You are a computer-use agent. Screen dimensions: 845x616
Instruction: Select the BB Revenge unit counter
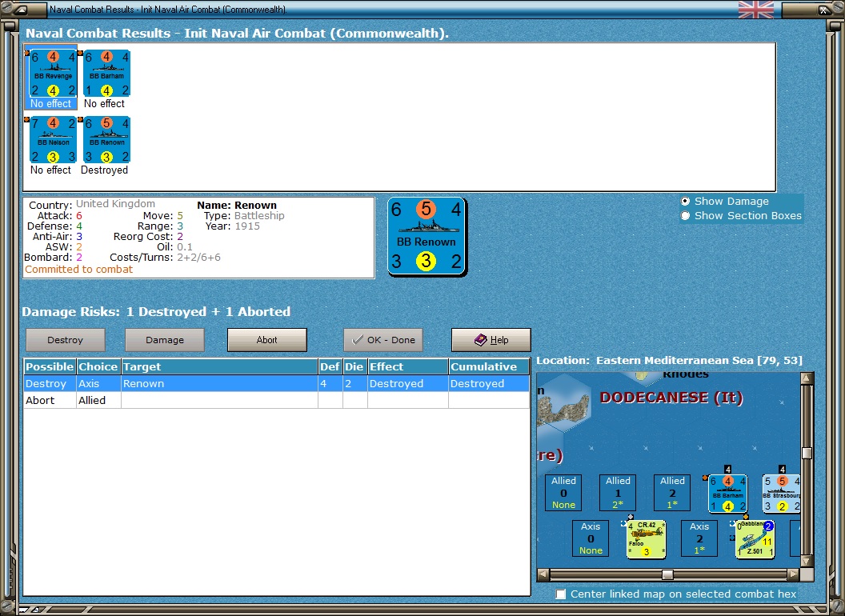tap(53, 74)
